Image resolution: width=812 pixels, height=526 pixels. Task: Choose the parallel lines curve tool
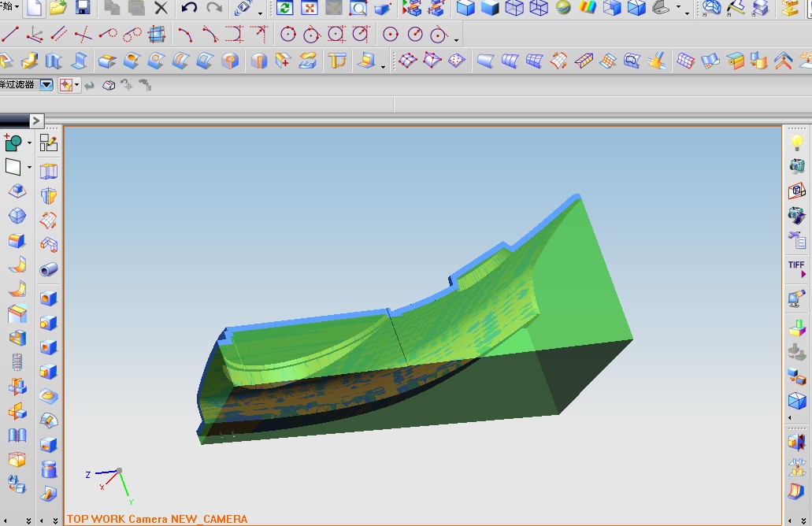(58, 35)
